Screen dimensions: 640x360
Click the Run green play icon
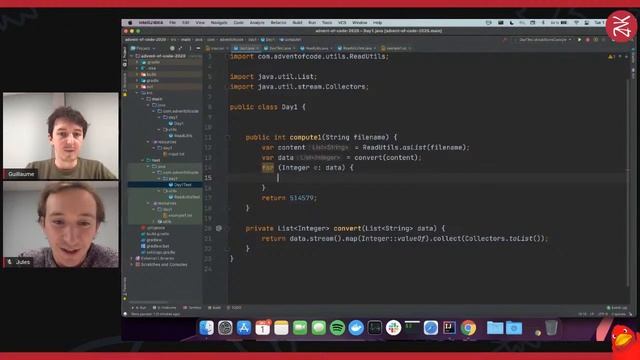[579, 40]
